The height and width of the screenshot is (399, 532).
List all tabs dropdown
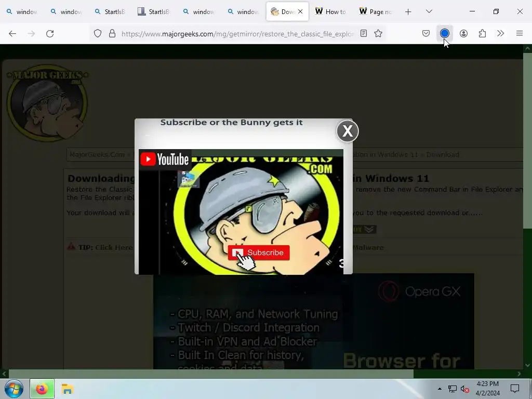(429, 11)
